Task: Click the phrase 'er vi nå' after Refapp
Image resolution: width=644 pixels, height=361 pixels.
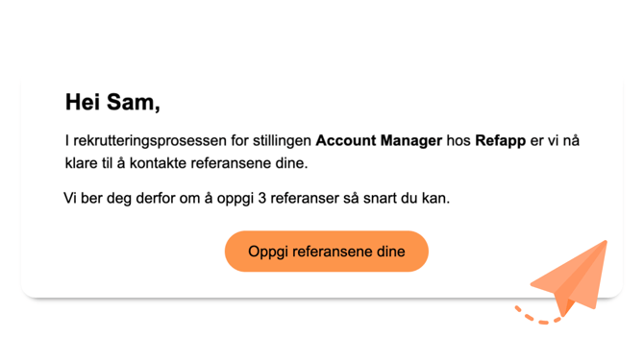Action: (555, 141)
